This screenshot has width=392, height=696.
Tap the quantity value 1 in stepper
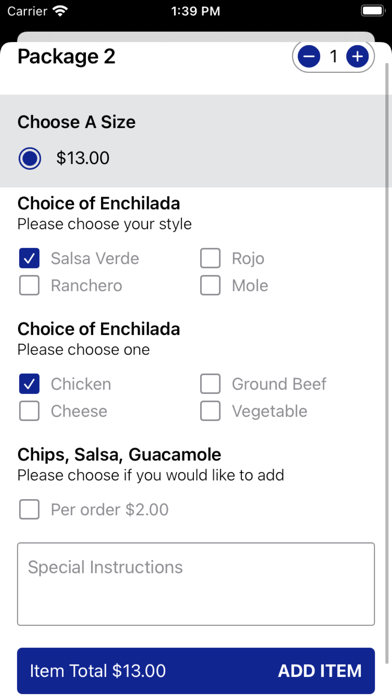pyautogui.click(x=333, y=56)
